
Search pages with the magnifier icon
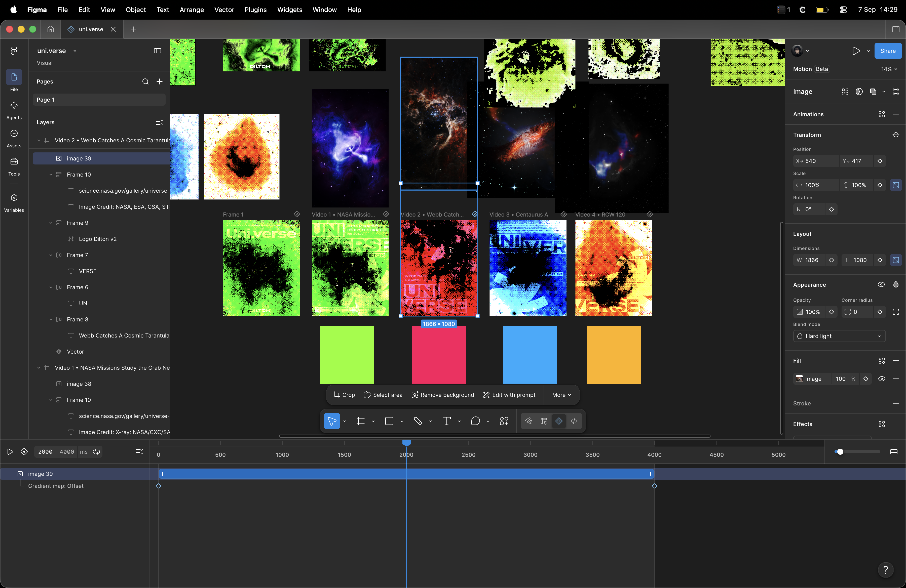point(145,81)
